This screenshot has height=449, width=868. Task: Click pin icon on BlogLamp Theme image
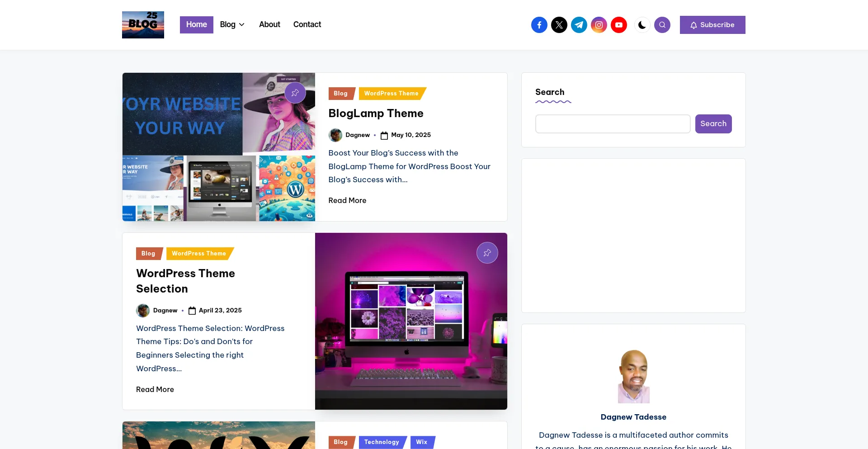click(295, 93)
